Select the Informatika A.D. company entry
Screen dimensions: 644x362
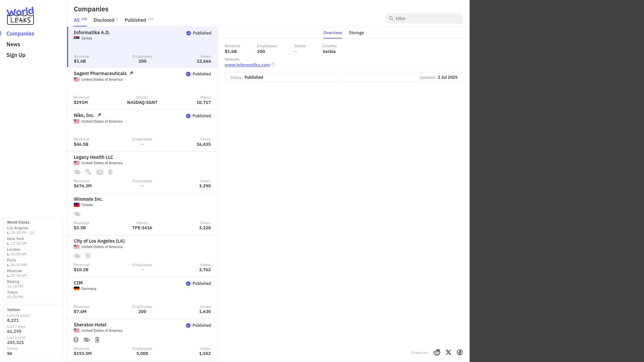(143, 47)
